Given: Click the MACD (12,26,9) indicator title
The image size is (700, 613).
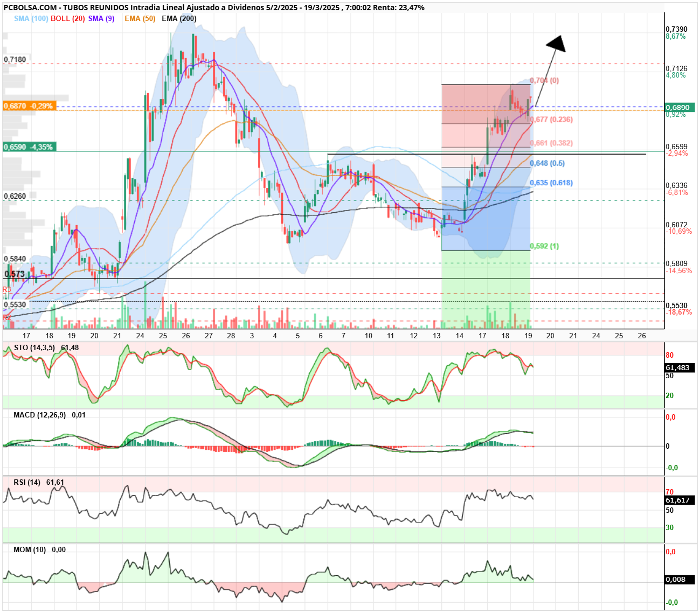Looking at the screenshot, I should click(x=40, y=415).
